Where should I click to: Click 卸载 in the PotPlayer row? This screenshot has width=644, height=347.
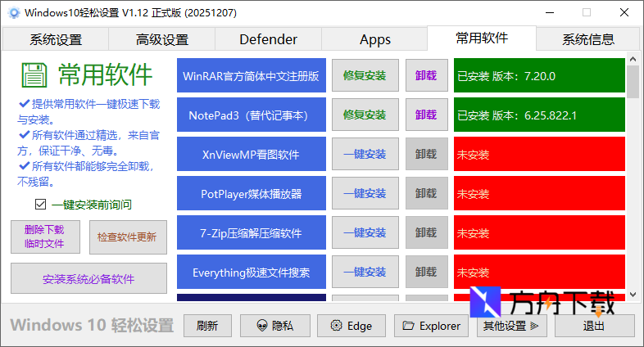426,194
